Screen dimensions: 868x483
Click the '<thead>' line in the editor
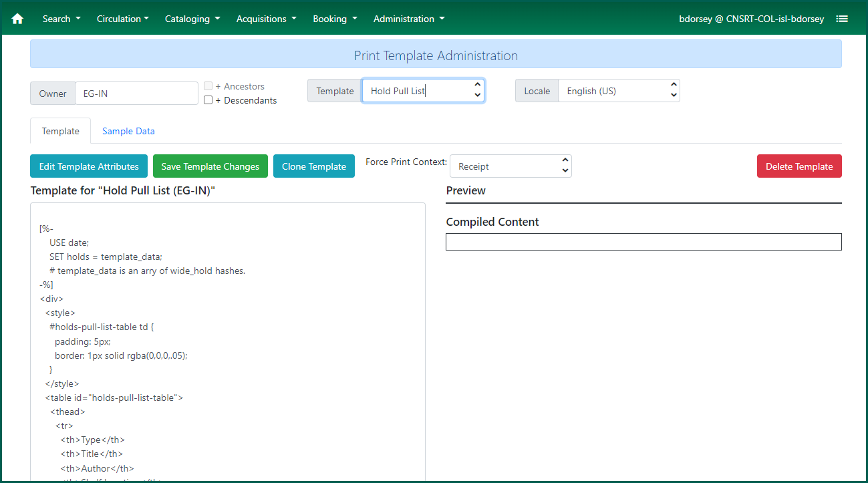(x=67, y=412)
